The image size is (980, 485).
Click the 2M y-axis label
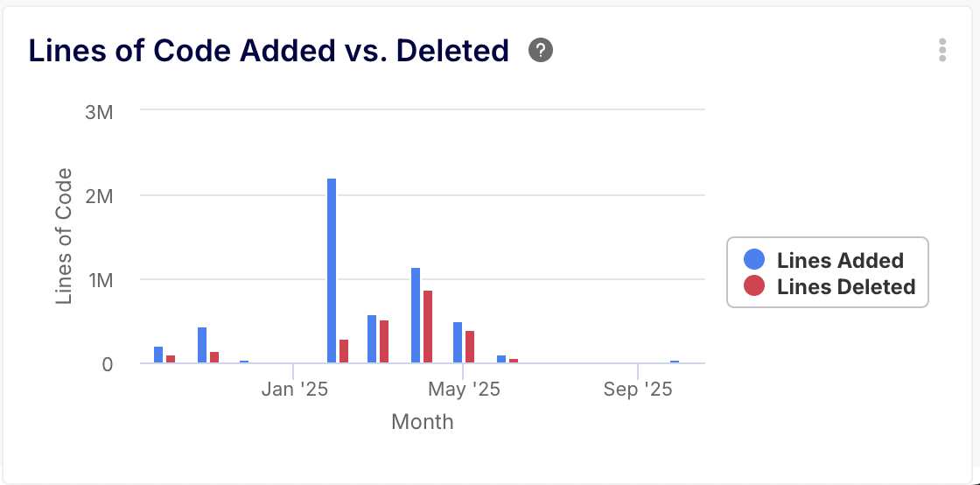click(101, 195)
